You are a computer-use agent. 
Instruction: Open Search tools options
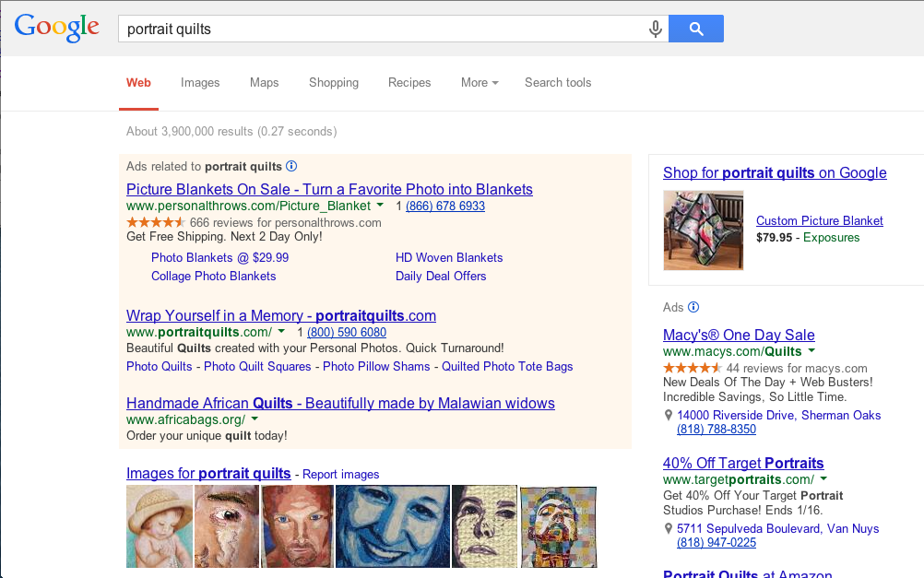pos(558,83)
